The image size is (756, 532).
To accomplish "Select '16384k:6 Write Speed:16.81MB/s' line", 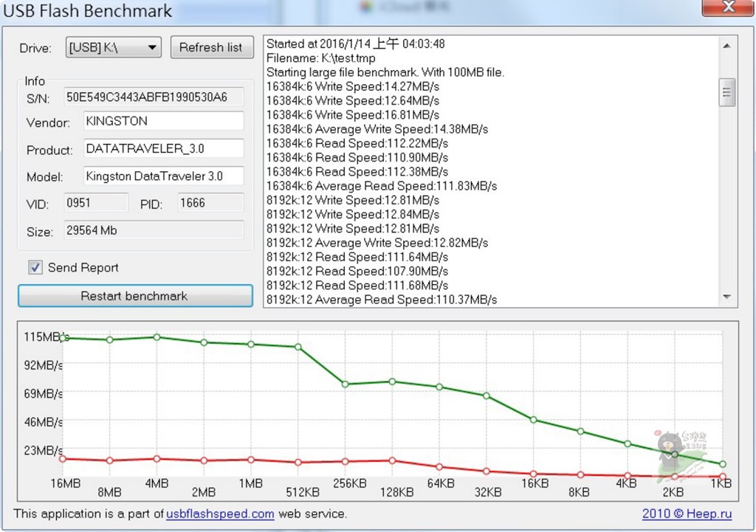I will point(353,115).
